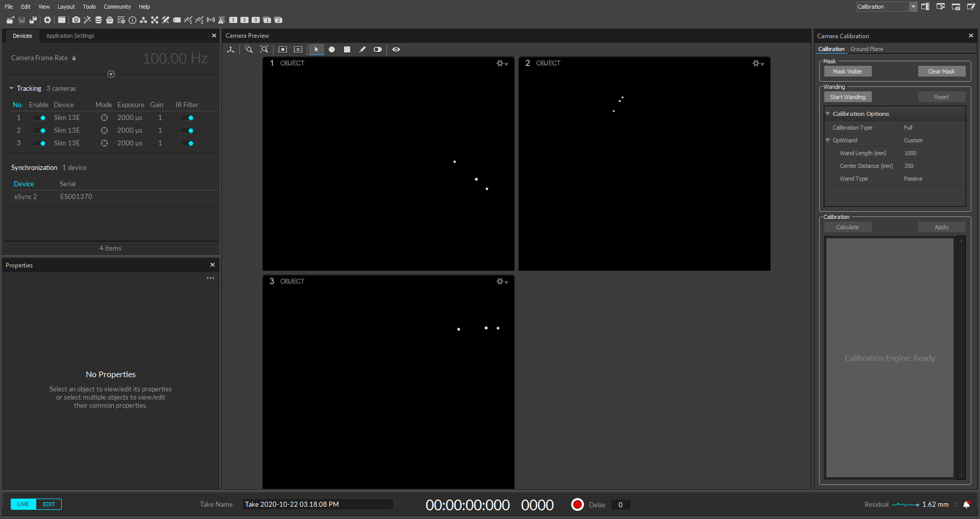This screenshot has height=519, width=980.
Task: Click the Start Wanding button
Action: [x=847, y=97]
